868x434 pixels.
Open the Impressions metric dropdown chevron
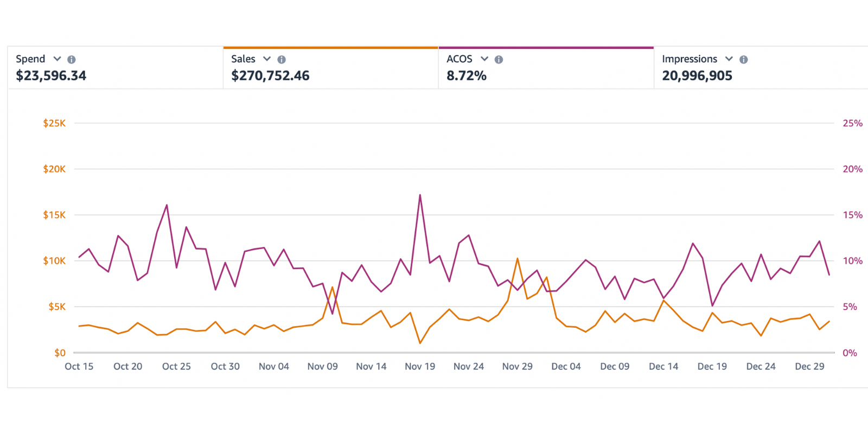click(x=729, y=59)
